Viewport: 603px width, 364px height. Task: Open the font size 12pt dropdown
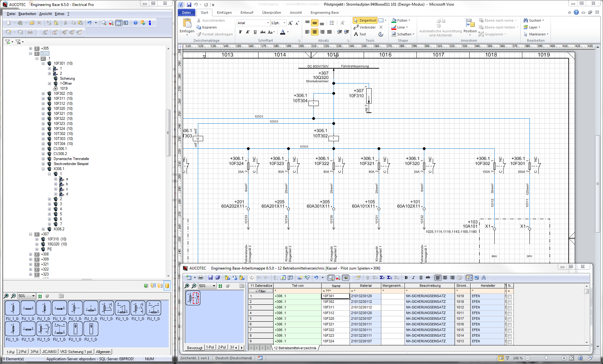click(285, 23)
